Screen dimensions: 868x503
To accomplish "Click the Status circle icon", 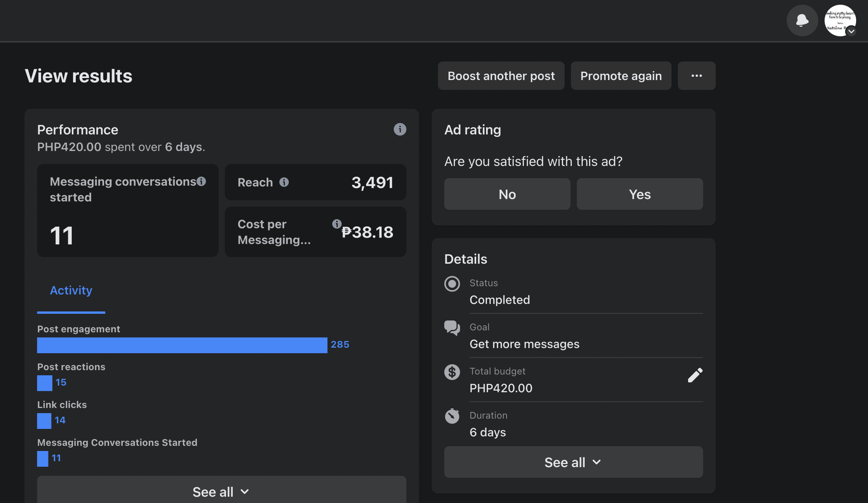I will click(x=452, y=284).
